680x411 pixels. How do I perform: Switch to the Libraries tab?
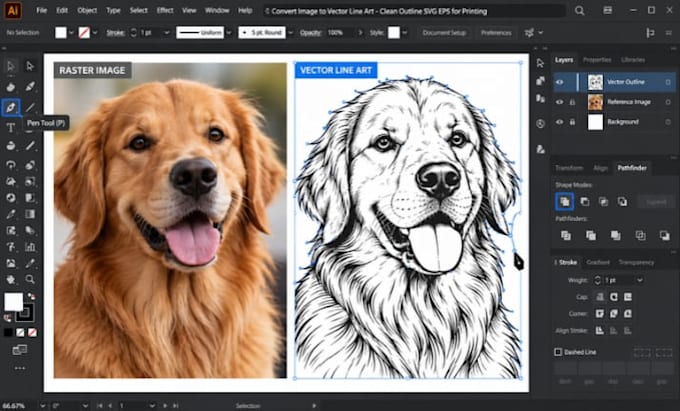[x=633, y=60]
